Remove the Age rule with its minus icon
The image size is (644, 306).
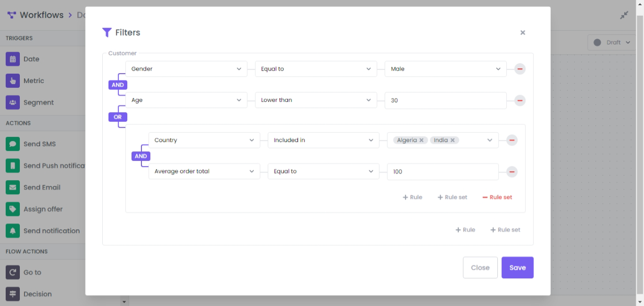coord(520,100)
